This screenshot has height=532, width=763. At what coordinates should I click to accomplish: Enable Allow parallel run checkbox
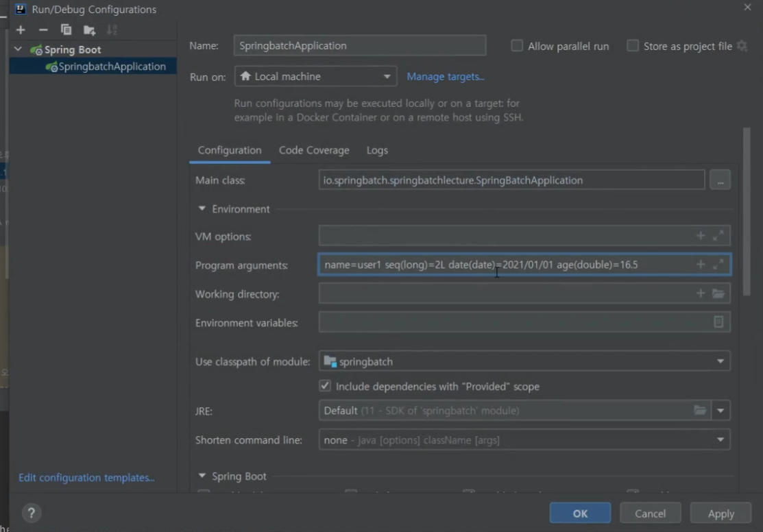pos(517,46)
